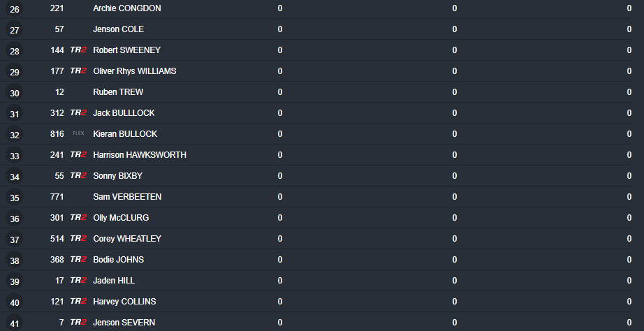Open Jenson COLE's rider entry
Screen dimensions: 644x331
(118, 29)
